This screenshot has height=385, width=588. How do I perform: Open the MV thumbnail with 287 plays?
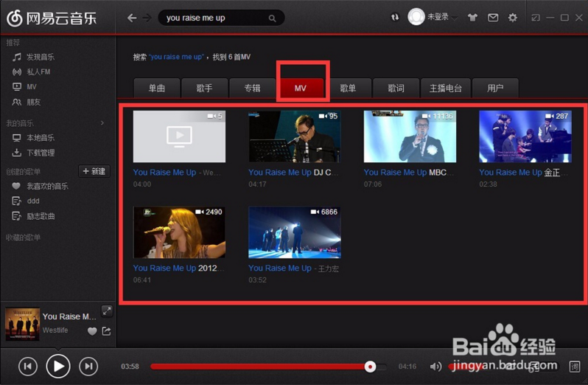525,136
